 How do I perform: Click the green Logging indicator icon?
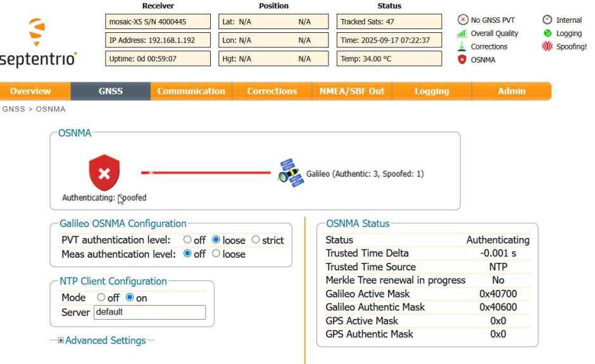tap(547, 33)
